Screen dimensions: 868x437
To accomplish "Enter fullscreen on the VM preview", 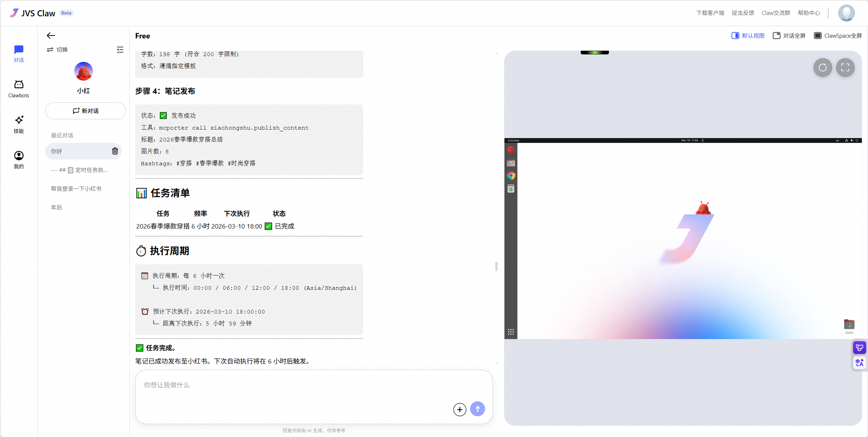I will click(846, 68).
